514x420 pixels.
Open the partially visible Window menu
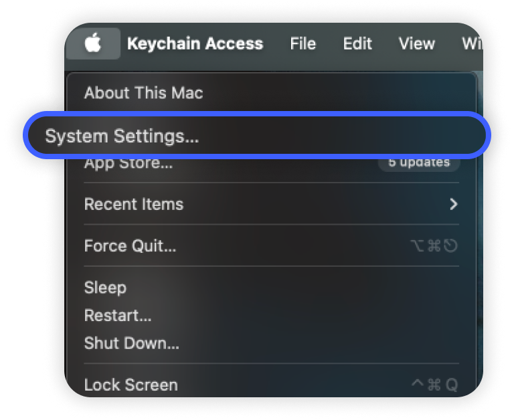[x=472, y=44]
